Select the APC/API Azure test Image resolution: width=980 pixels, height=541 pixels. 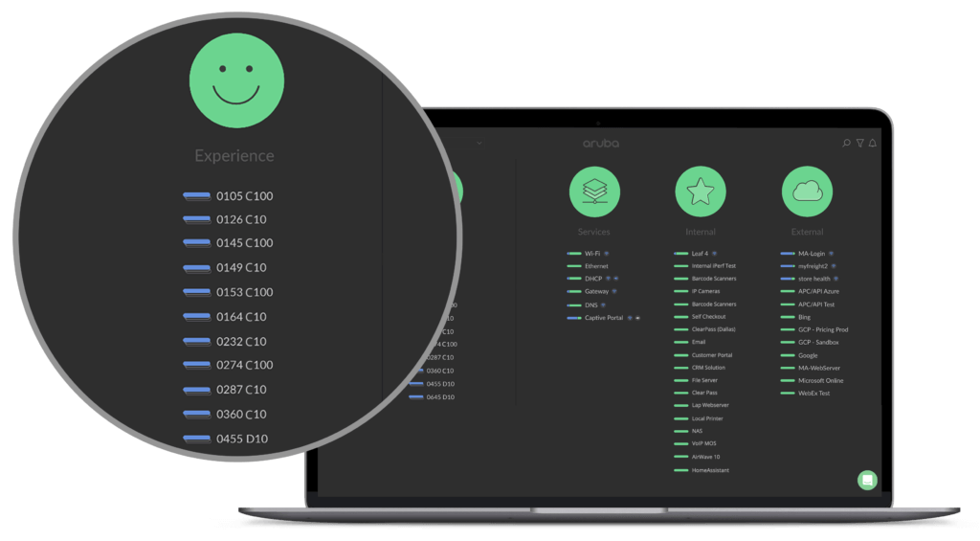810,291
